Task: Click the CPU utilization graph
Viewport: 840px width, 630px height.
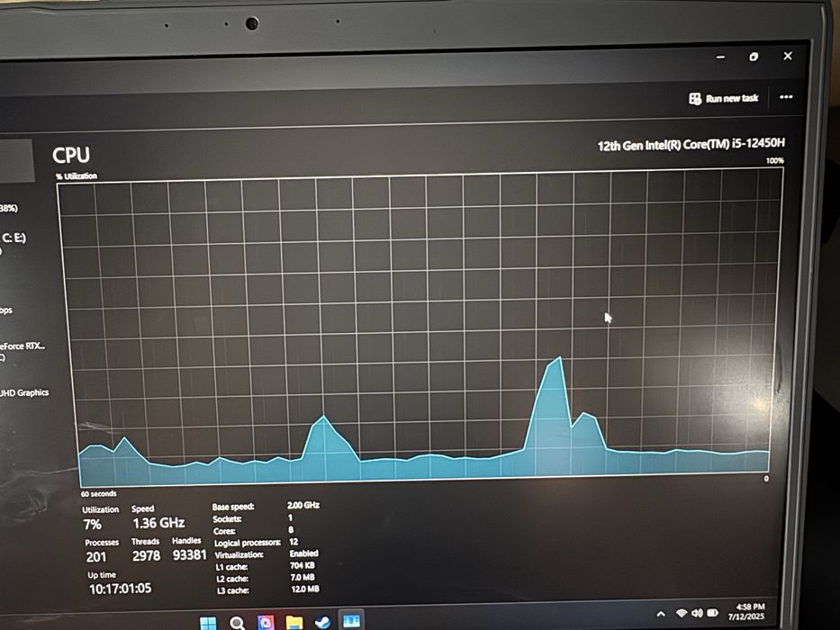Action: click(421, 328)
